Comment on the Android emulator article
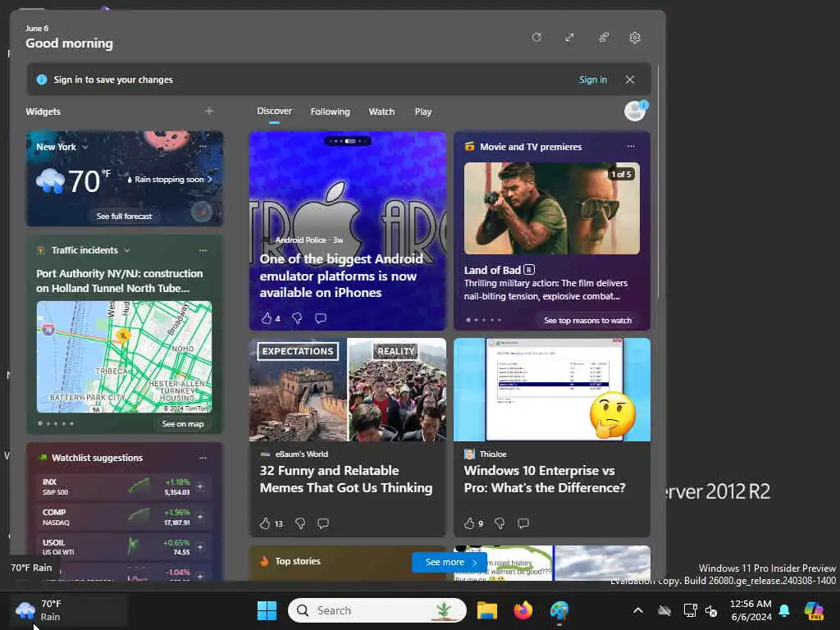The height and width of the screenshot is (630, 840). coord(321,318)
